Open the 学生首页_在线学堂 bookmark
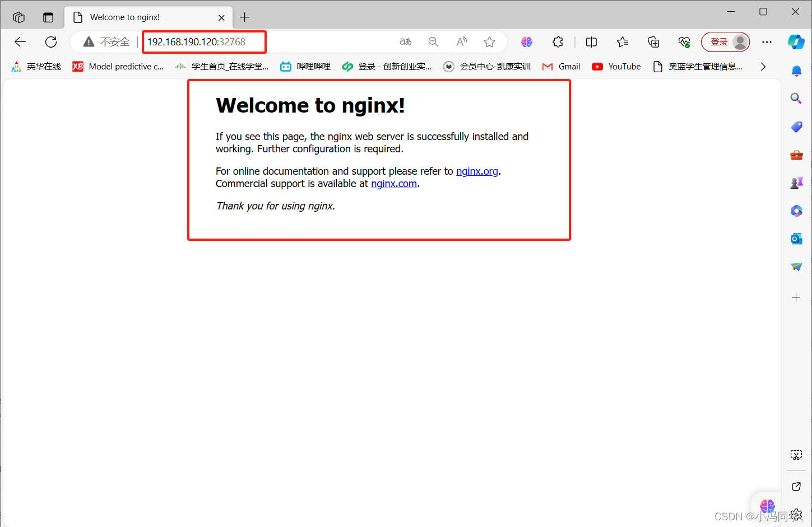 222,67
